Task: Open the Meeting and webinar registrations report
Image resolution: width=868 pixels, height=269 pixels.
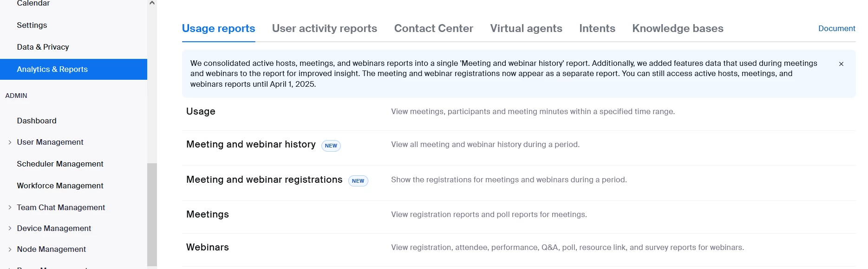Action: click(x=264, y=179)
